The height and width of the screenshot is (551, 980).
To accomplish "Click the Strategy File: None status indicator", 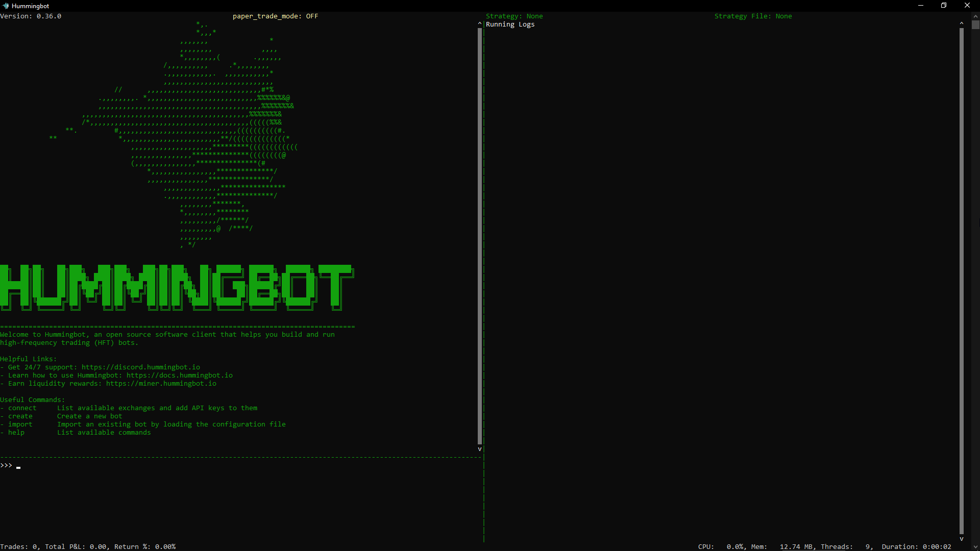I will [x=753, y=16].
